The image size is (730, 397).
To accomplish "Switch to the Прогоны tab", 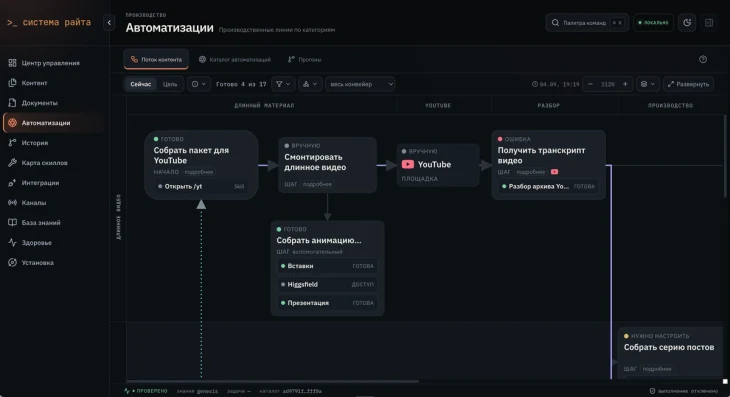I will coord(304,60).
